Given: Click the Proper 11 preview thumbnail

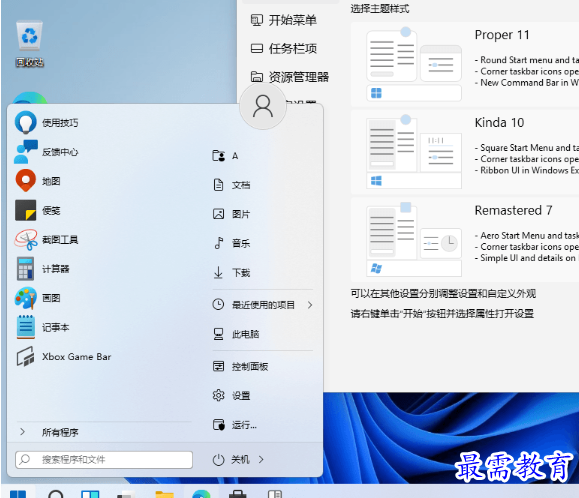Looking at the screenshot, I should (x=414, y=64).
